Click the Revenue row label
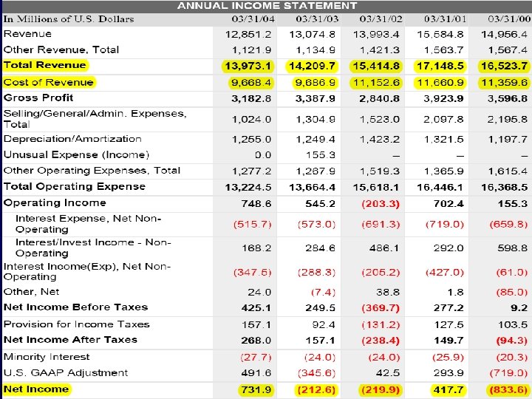Viewport: 532px width, 399px height. 27,34
